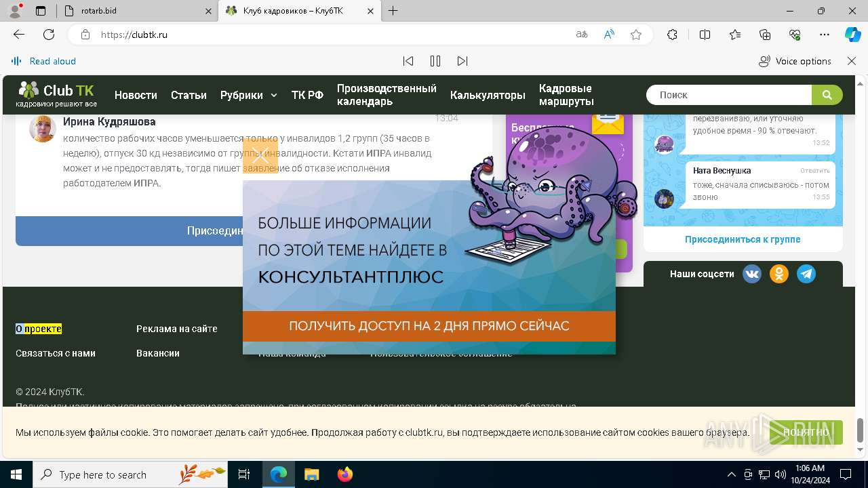
Task: Open Task View taskbar icon
Action: (x=245, y=474)
